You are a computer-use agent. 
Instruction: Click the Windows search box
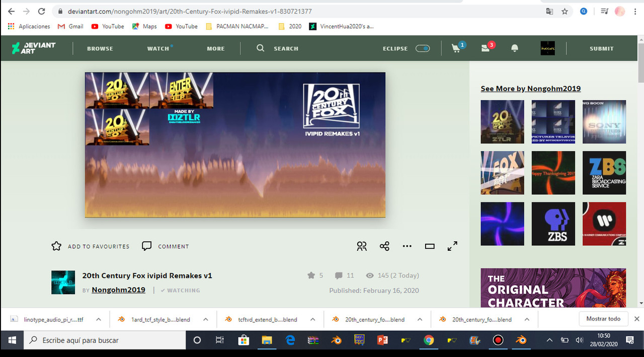point(105,340)
